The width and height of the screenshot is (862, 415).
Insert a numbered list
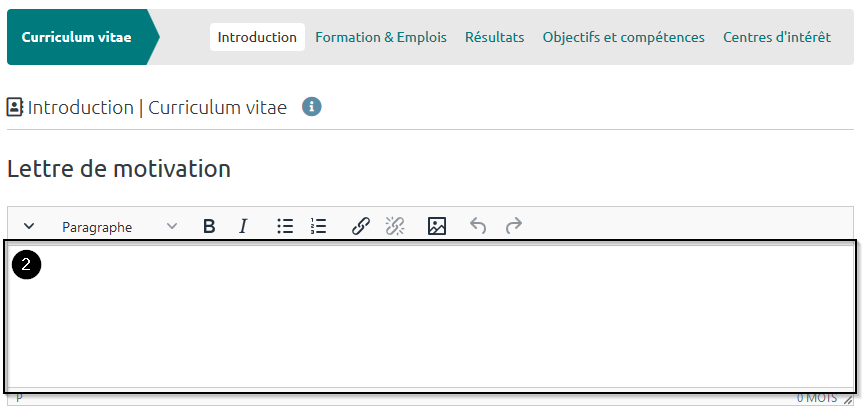click(319, 227)
